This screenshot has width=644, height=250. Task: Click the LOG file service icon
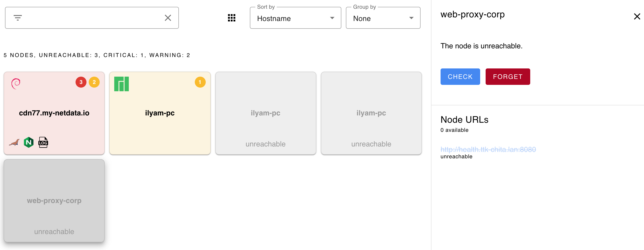coord(43,142)
